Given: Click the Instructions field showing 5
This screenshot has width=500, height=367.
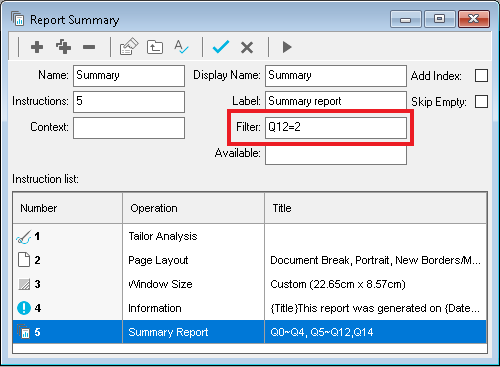Looking at the screenshot, I should click(129, 102).
